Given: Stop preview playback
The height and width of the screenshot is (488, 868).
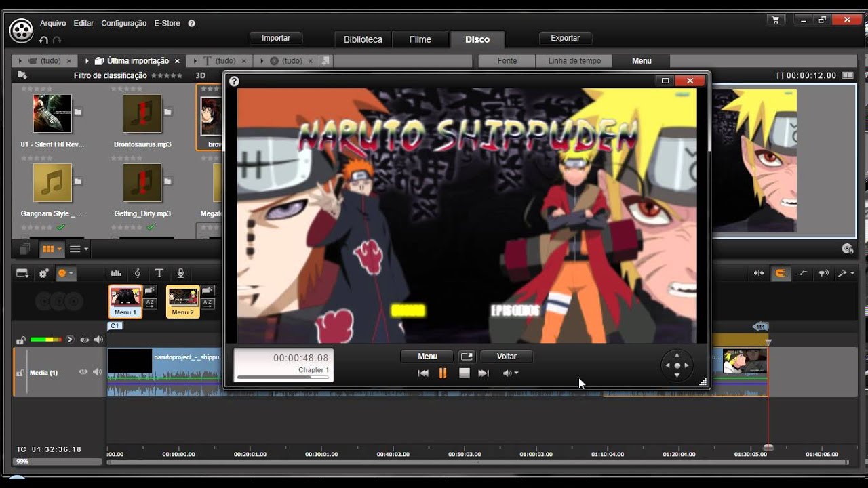Looking at the screenshot, I should click(465, 373).
